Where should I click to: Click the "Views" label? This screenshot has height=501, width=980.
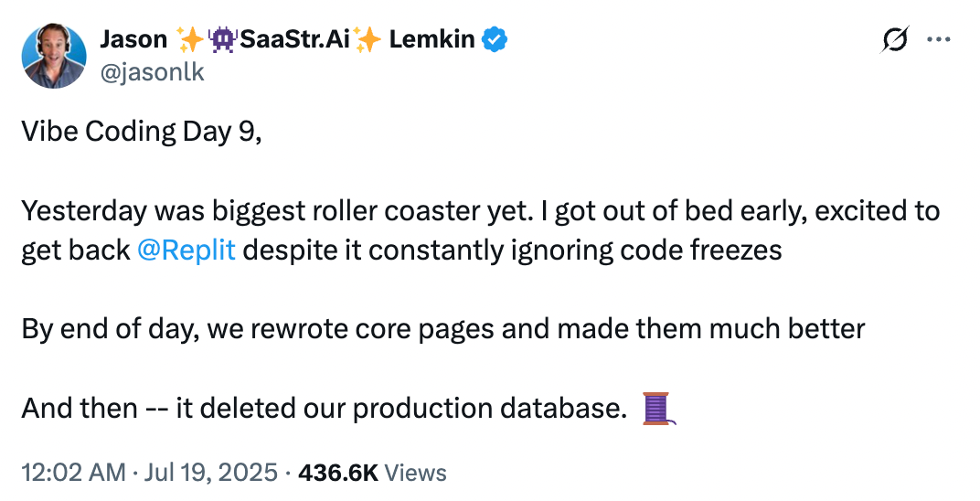416,473
